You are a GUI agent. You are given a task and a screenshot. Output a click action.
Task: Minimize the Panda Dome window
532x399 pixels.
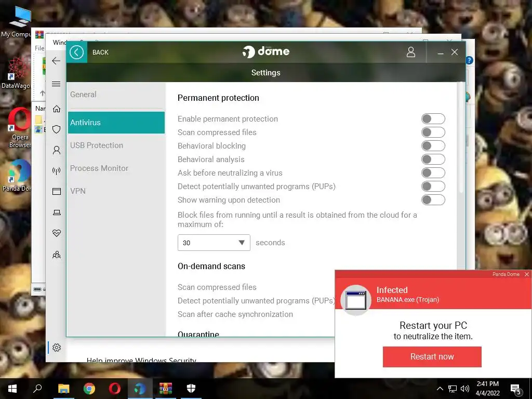click(x=441, y=52)
